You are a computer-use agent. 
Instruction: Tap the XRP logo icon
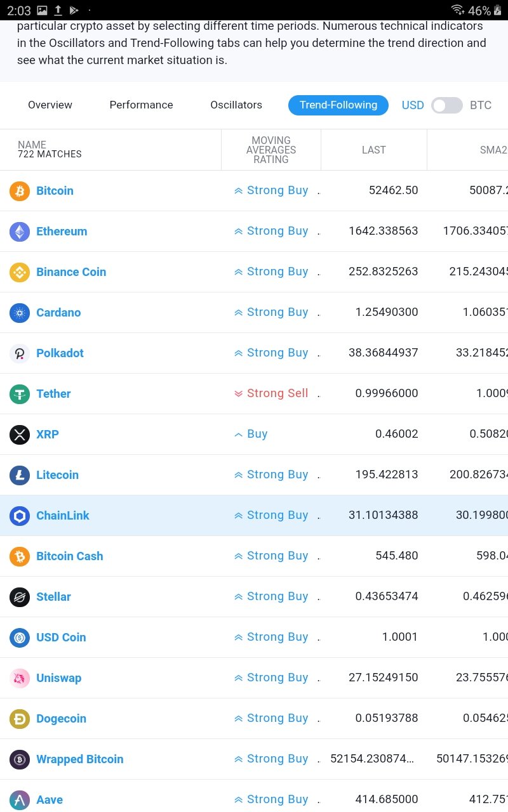pos(20,435)
